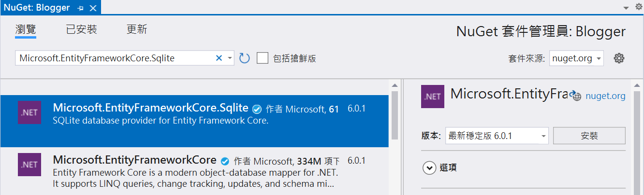Screen dimensions: 644x195
Task: Click the 6.0.1 version of Sqlite package
Action: (357, 109)
